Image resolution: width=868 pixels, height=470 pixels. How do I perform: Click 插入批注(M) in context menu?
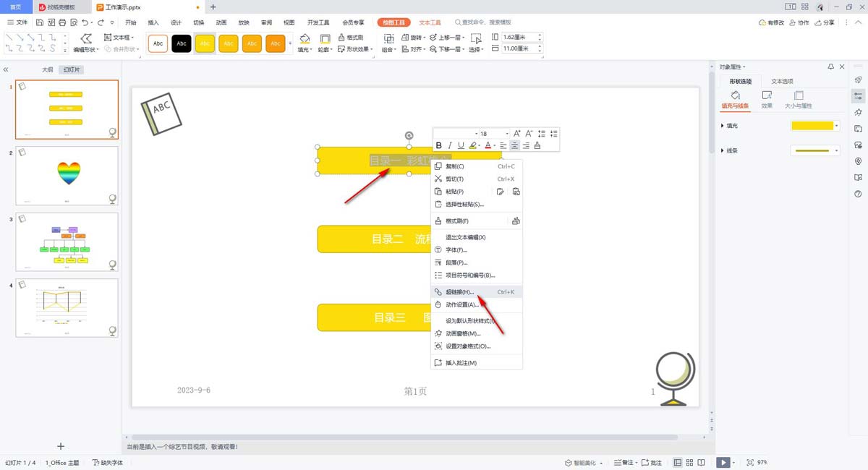(477, 363)
